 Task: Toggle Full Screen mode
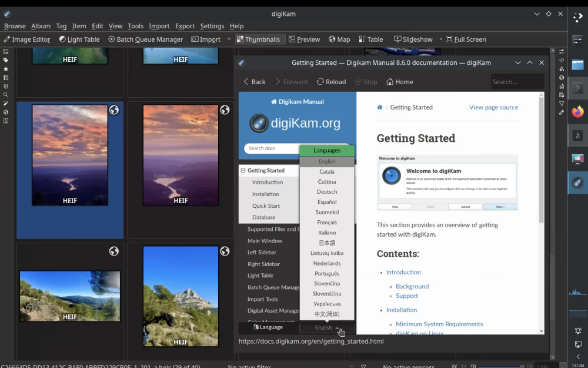466,39
